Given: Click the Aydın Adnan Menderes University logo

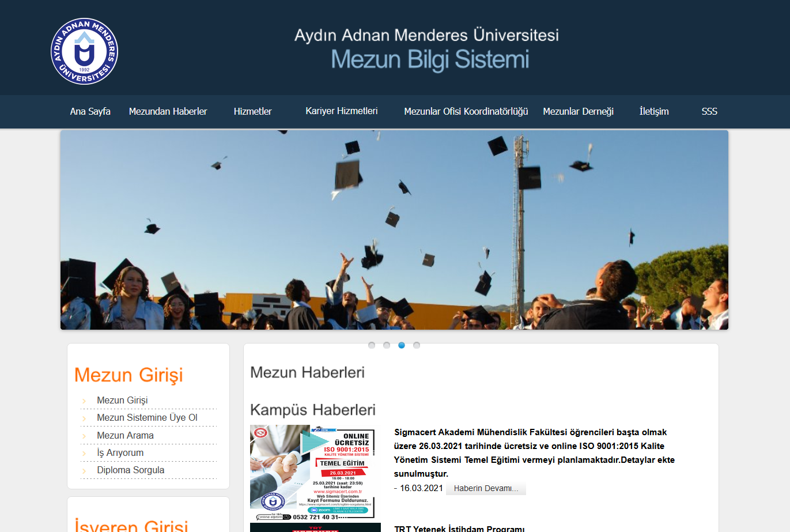Looking at the screenshot, I should click(84, 51).
